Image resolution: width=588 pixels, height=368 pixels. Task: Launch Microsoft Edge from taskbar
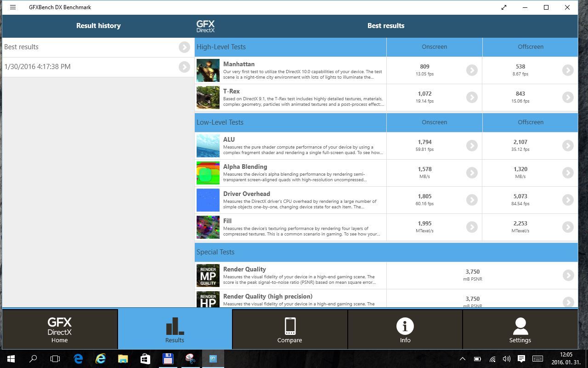(x=78, y=359)
